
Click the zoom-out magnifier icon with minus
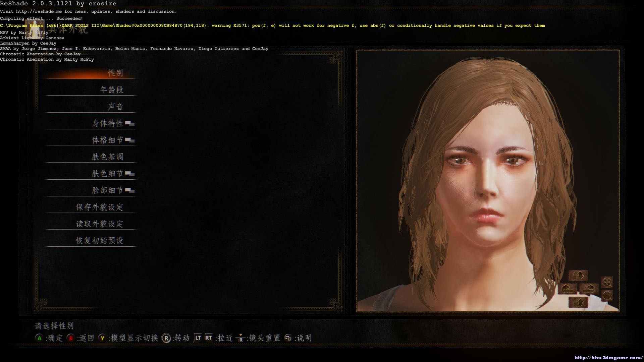pyautogui.click(x=607, y=296)
